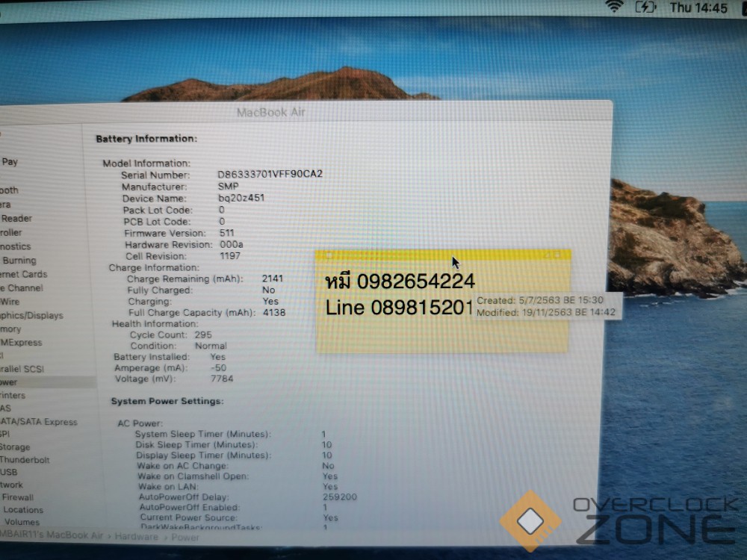The image size is (747, 560).
Task: Select Thunderbolt in the sidebar
Action: [x=25, y=459]
